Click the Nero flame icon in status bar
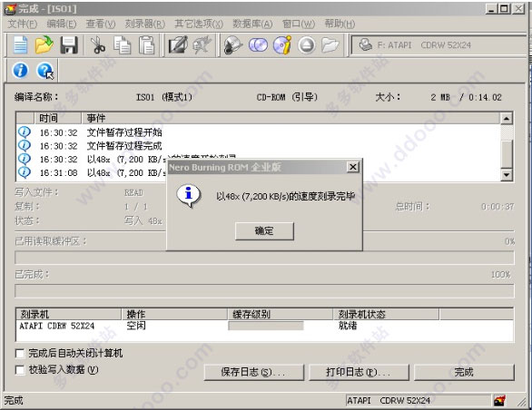 [499, 401]
